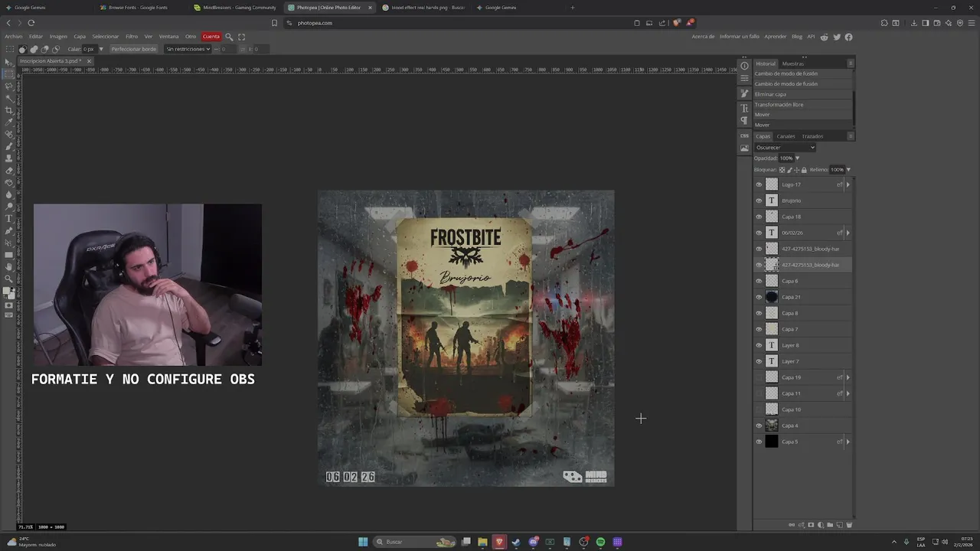Expand effects of the Logo-17 layer

click(848, 184)
